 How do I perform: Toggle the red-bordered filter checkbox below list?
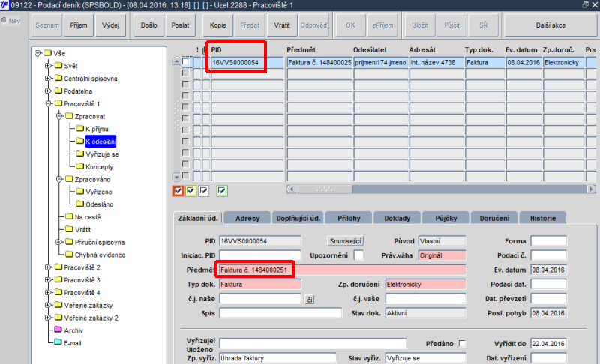click(178, 190)
